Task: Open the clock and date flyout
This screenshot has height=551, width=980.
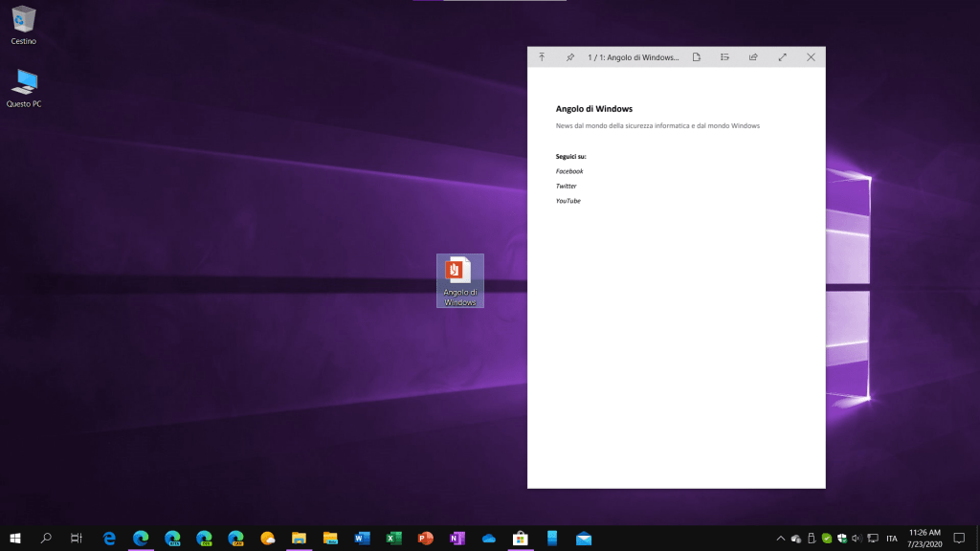Action: coord(926,538)
